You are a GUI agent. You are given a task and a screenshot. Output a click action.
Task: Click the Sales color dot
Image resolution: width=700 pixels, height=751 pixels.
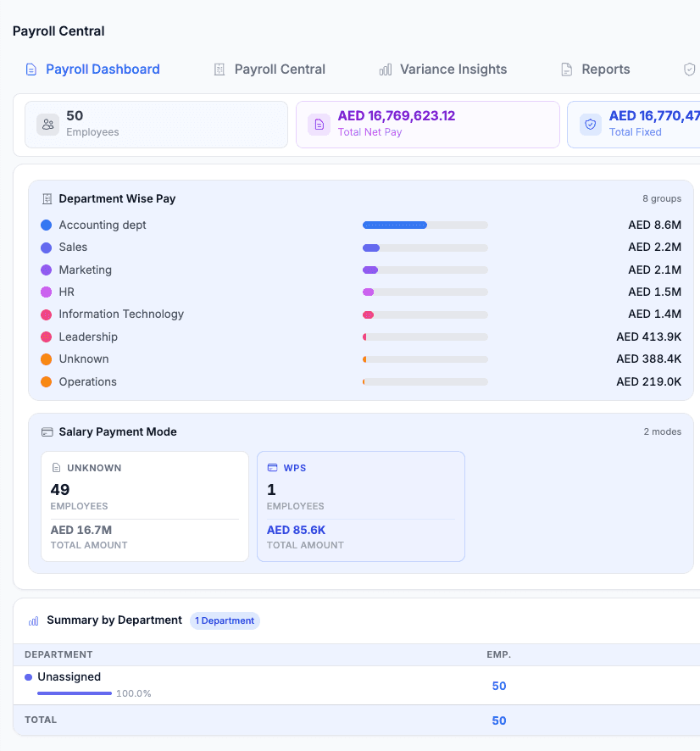tap(47, 248)
